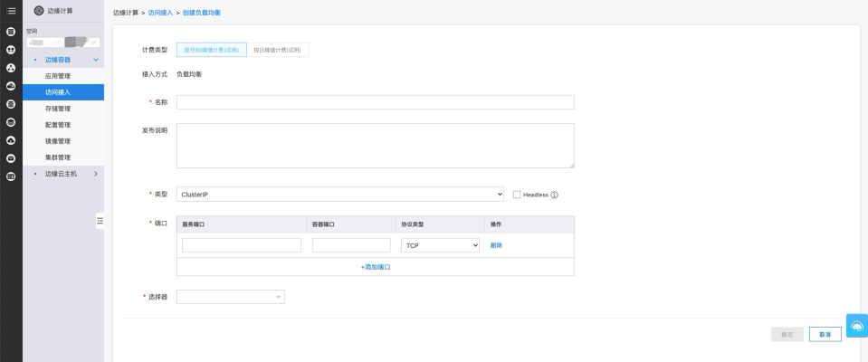Open 应用管理 in the side menu
Image resolution: width=868 pixels, height=362 pixels.
[58, 76]
